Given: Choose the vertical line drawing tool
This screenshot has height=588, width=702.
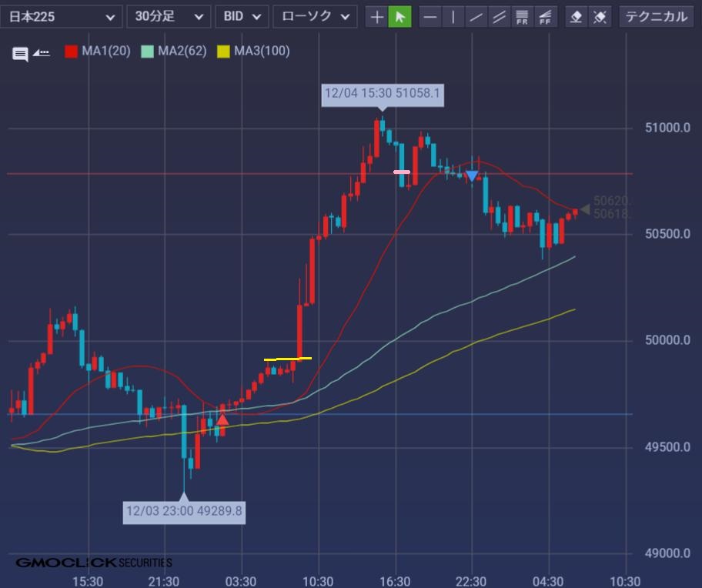Looking at the screenshot, I should coord(453,17).
